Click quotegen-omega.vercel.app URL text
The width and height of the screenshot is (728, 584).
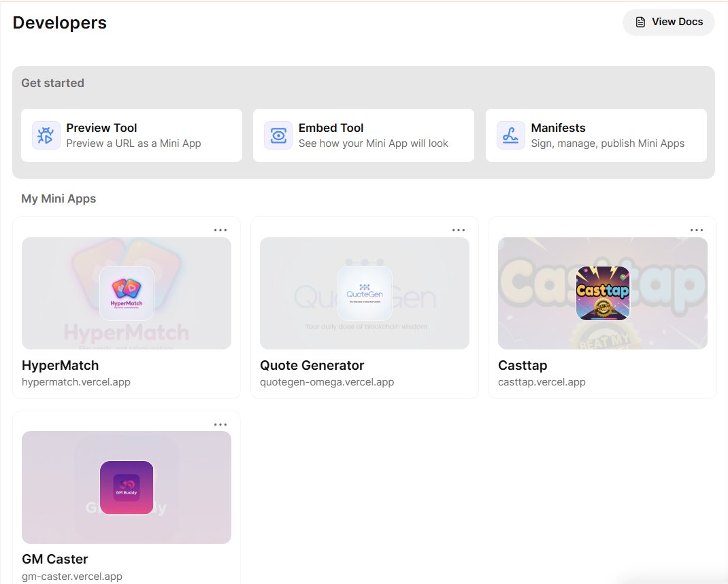327,382
